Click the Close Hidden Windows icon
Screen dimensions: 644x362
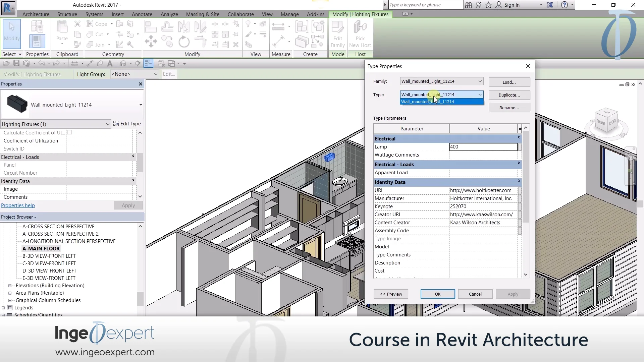(161, 63)
